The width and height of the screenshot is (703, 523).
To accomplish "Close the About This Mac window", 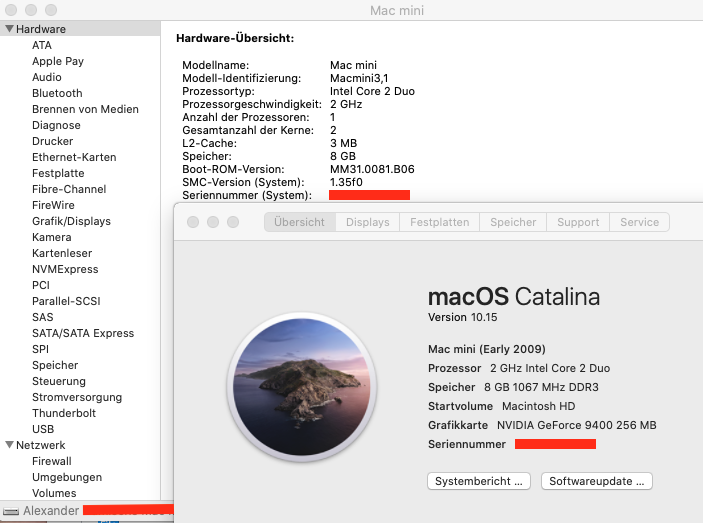I will click(193, 222).
